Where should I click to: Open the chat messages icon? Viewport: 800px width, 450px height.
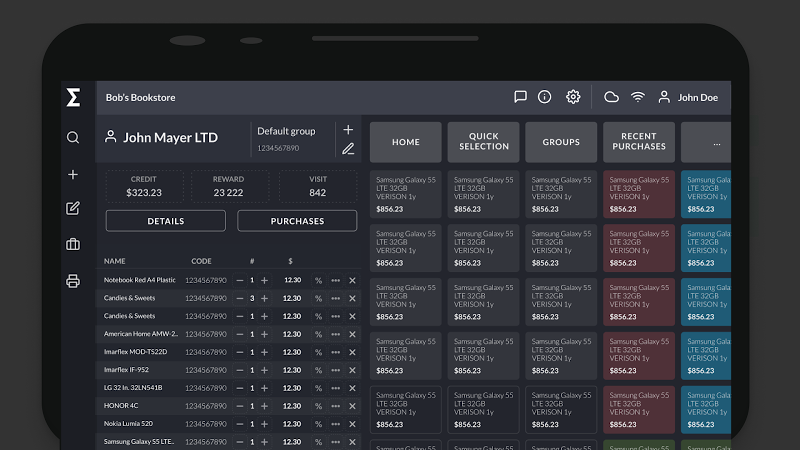(x=520, y=96)
